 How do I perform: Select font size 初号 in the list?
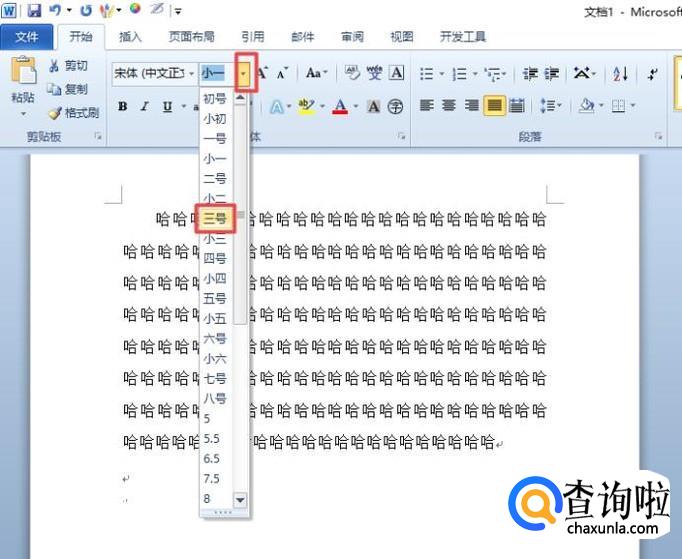tap(216, 98)
